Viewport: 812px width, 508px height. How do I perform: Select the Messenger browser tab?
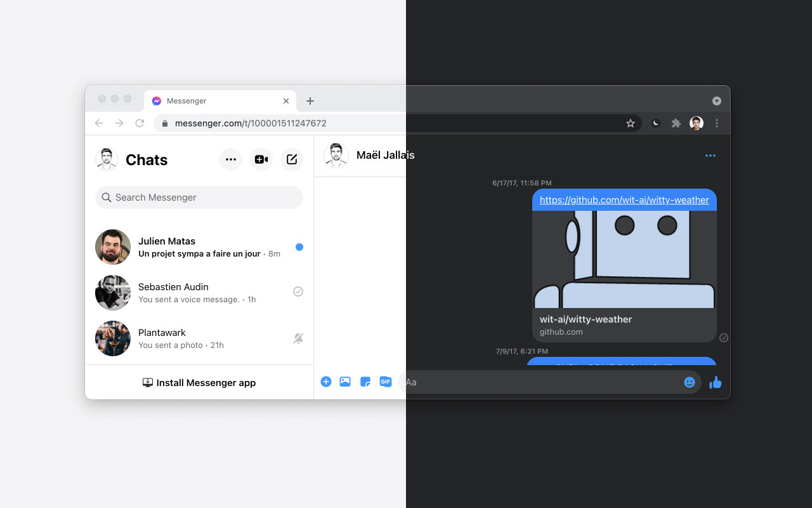click(x=186, y=100)
